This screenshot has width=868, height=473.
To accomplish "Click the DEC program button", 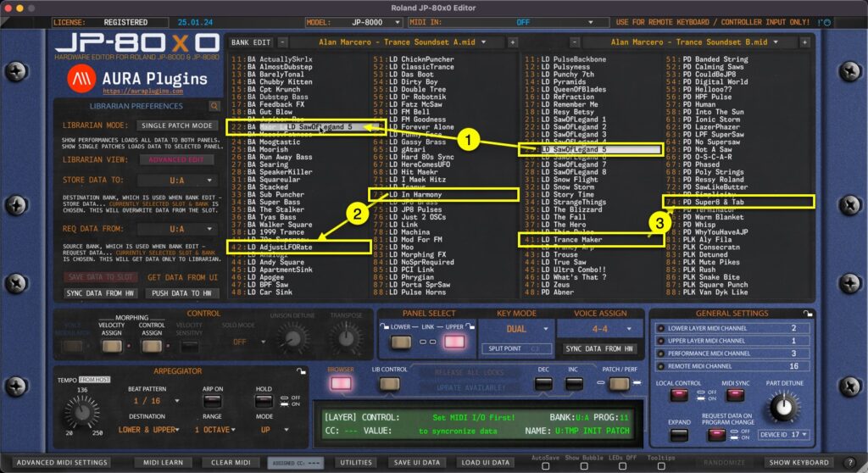I will click(x=543, y=383).
